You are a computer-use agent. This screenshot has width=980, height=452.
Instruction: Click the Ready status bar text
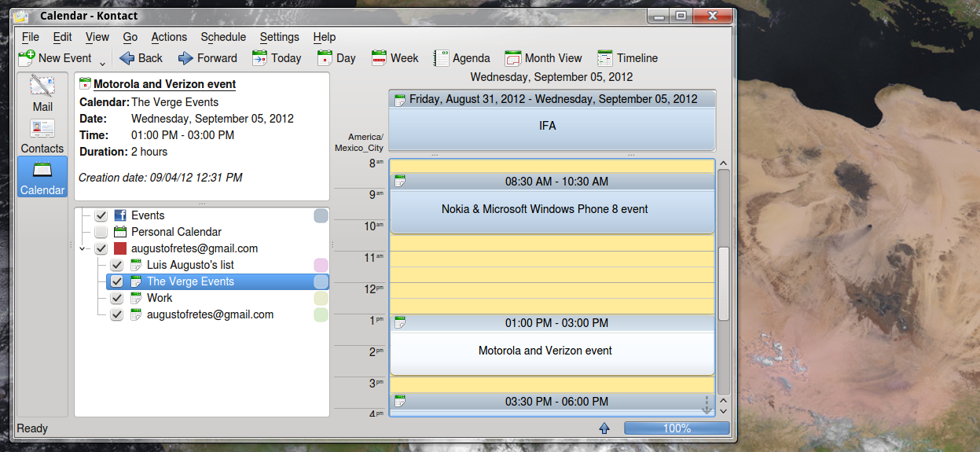pyautogui.click(x=32, y=428)
